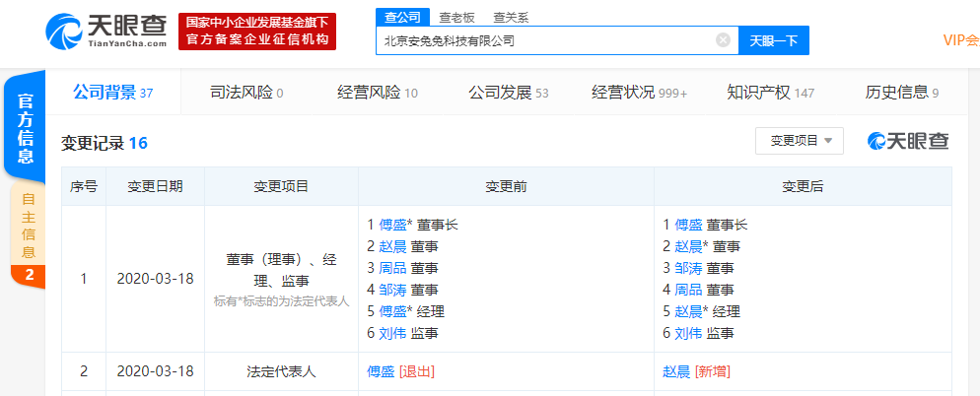Open 周品 董事 link in 变更后 column
Viewport: 980px width, 396px height.
[689, 290]
